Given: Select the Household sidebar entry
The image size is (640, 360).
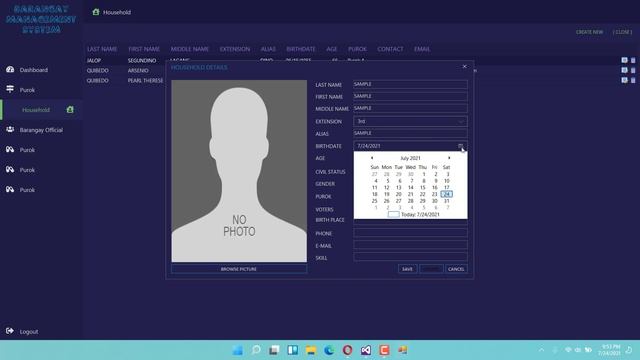Looking at the screenshot, I should [36, 110].
